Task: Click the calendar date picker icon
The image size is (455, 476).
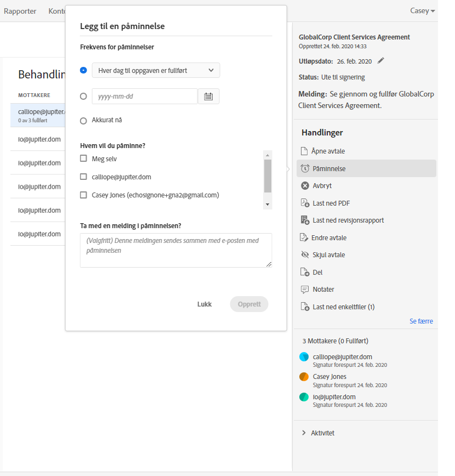Action: pos(208,97)
